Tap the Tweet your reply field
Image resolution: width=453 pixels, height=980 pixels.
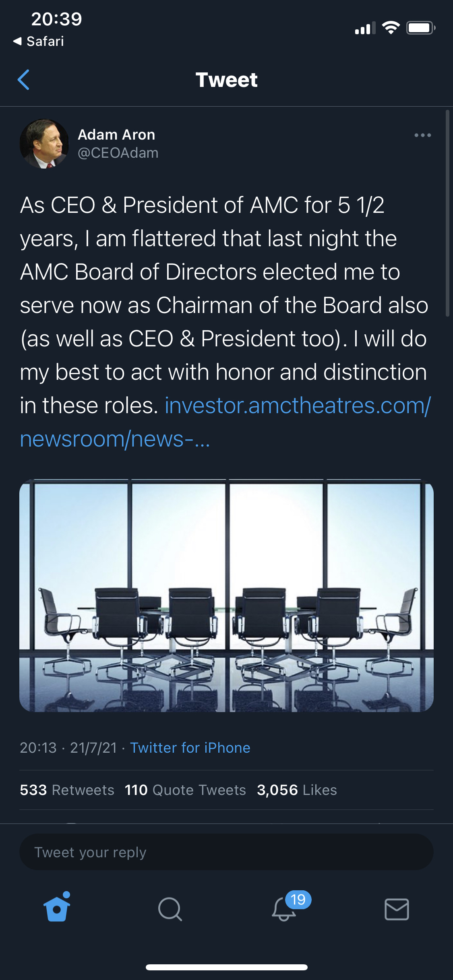coord(226,852)
